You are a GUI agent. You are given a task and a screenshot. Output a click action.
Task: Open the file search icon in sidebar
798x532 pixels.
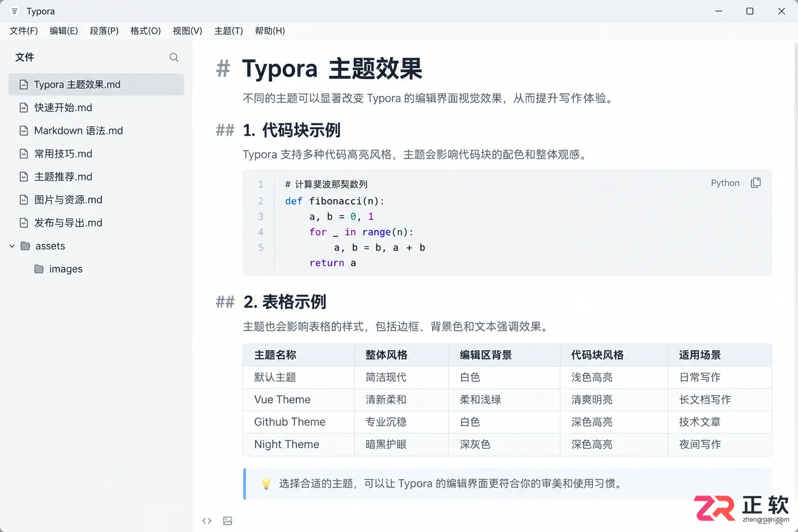pos(174,57)
